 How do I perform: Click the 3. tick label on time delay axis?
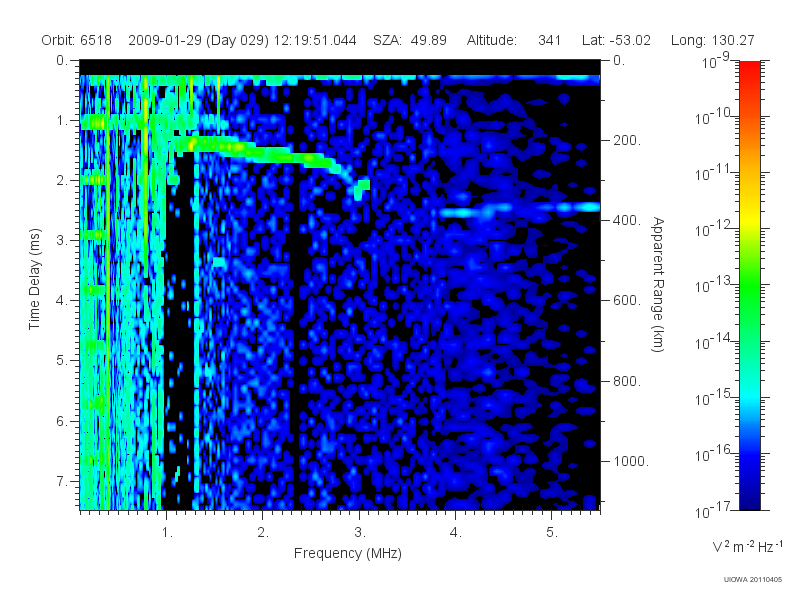click(x=62, y=240)
